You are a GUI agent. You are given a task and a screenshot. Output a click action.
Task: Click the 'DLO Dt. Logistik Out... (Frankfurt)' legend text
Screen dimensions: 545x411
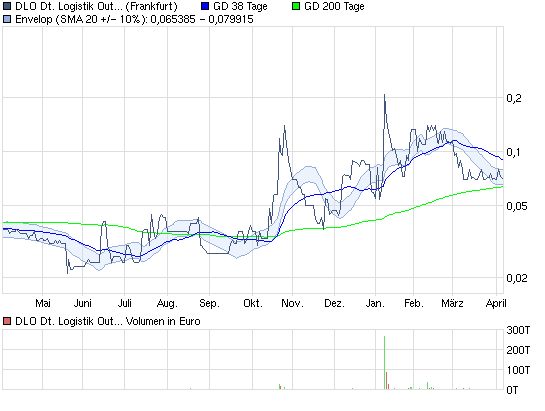[x=96, y=6]
